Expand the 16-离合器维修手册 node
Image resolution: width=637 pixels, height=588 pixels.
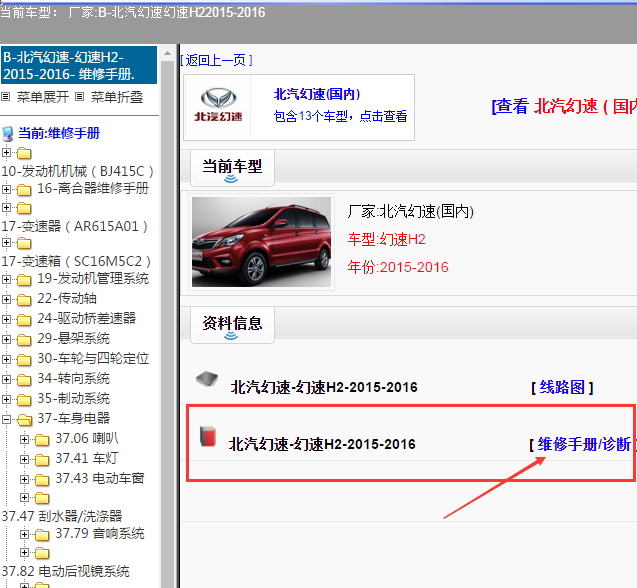[x=6, y=189]
